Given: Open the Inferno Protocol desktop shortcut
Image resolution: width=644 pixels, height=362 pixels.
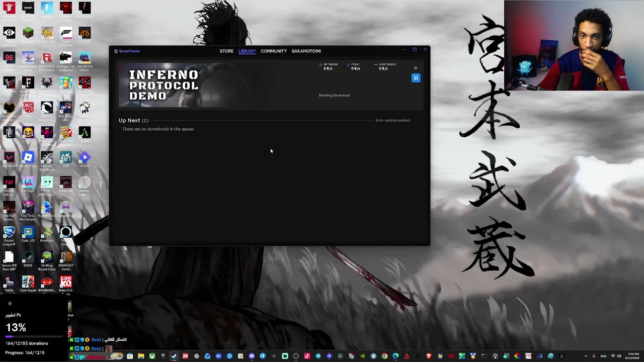Looking at the screenshot, I should (85, 186).
